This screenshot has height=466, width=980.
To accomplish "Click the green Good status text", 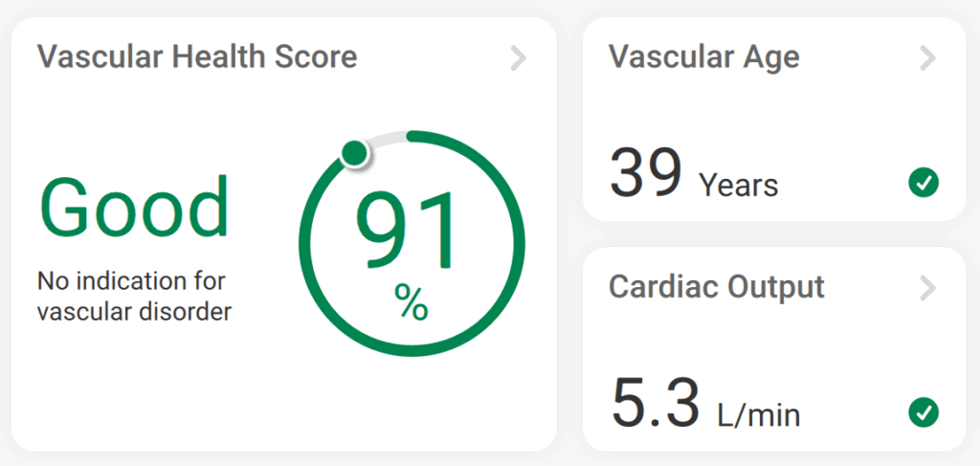I will tap(134, 209).
